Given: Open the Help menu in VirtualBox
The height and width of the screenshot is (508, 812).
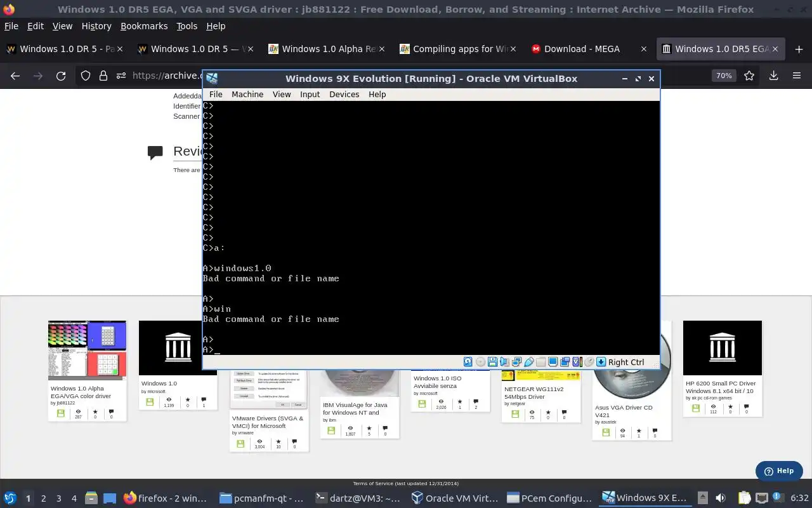Looking at the screenshot, I should click(377, 94).
